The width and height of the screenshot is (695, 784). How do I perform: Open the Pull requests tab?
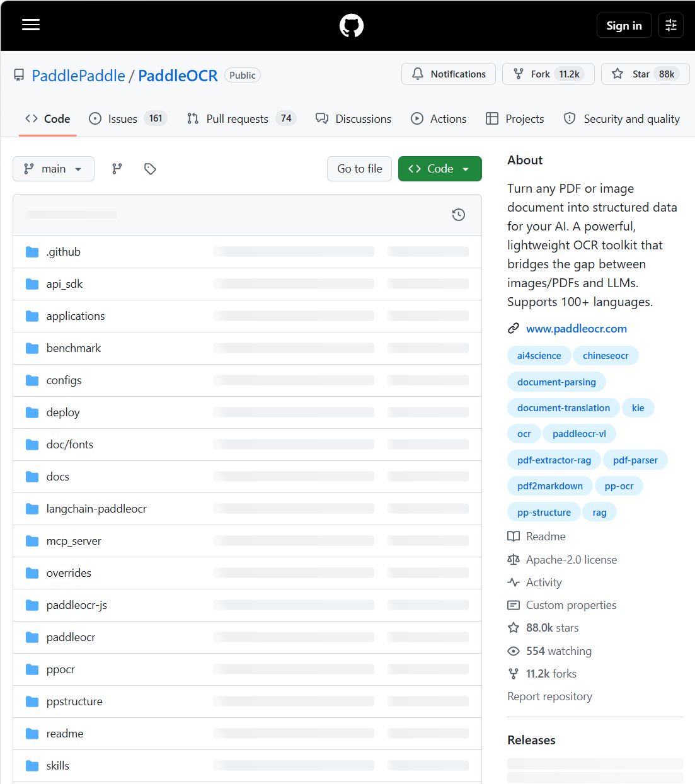(x=241, y=119)
